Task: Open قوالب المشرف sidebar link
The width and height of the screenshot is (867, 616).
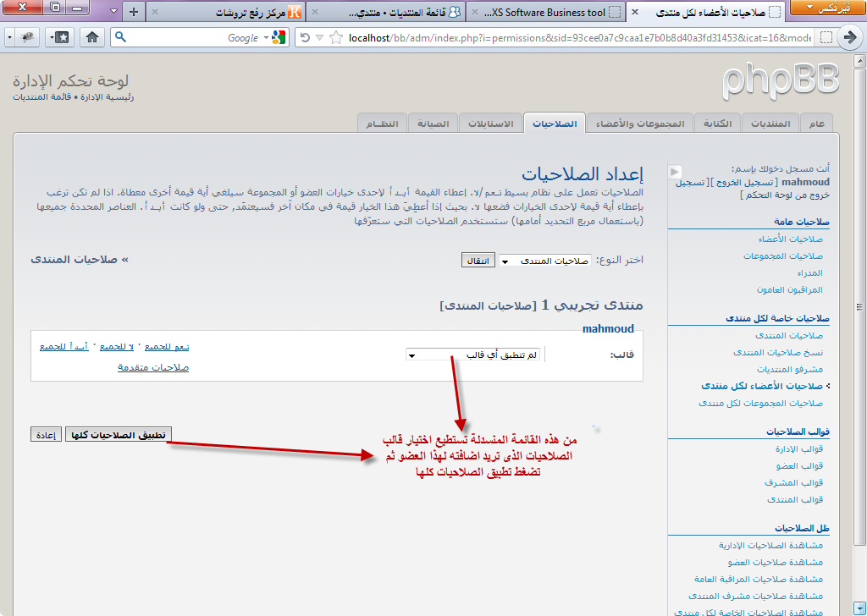Action: coord(794,483)
